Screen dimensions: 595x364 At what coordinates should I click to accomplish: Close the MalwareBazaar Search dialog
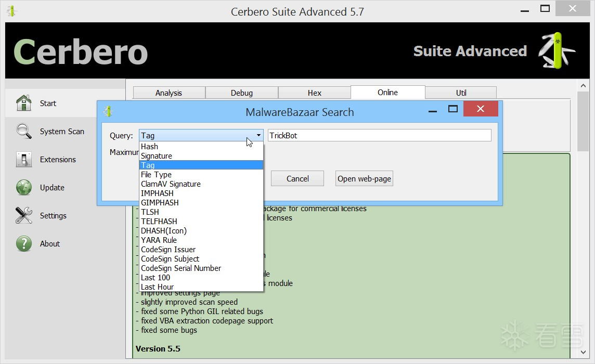tap(481, 109)
